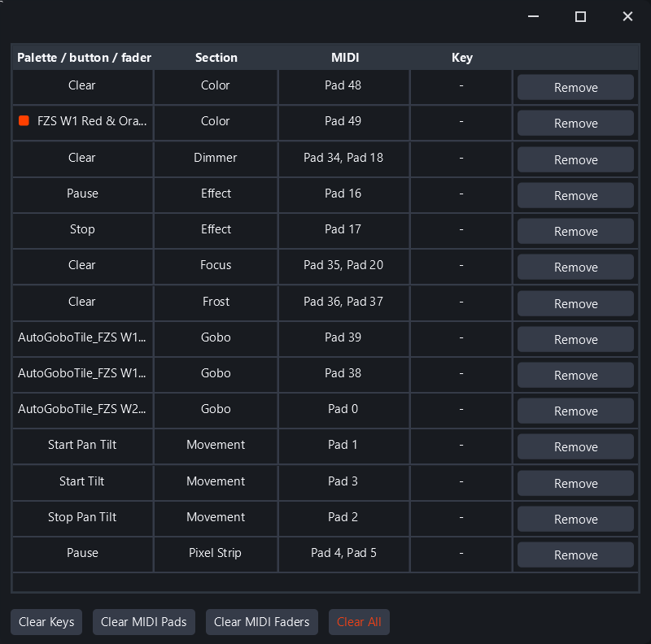Remove the Stop Effect Pad 17 mapping
The width and height of the screenshot is (651, 644).
tap(575, 231)
